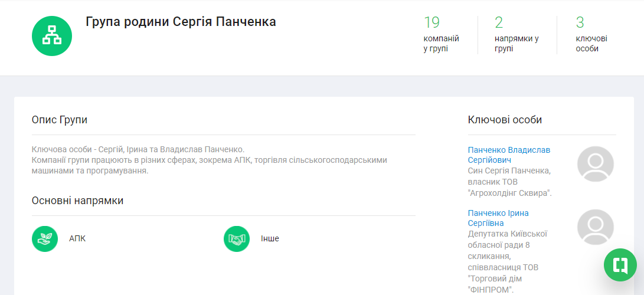Click Ірина's description mentioning Торговий дім ФІНПРОМ

[508, 261]
